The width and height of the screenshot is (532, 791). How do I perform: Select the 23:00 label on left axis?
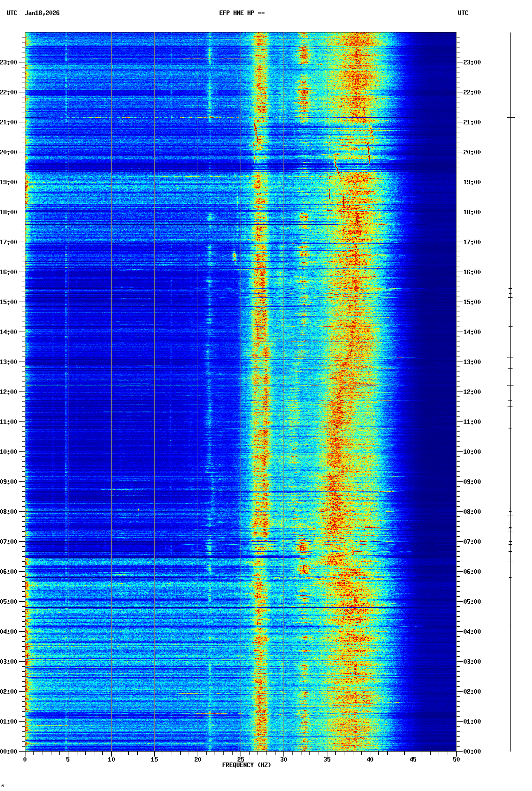coord(9,62)
